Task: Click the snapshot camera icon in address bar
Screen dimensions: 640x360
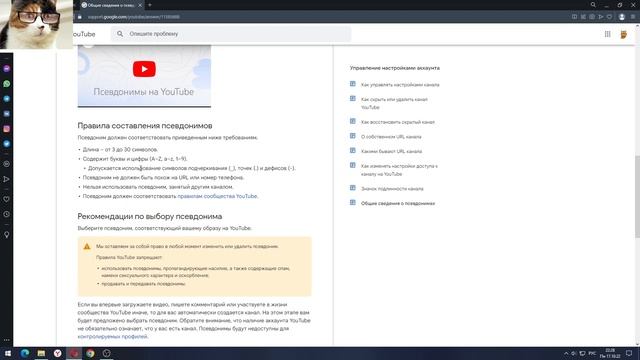Action: tap(592, 17)
